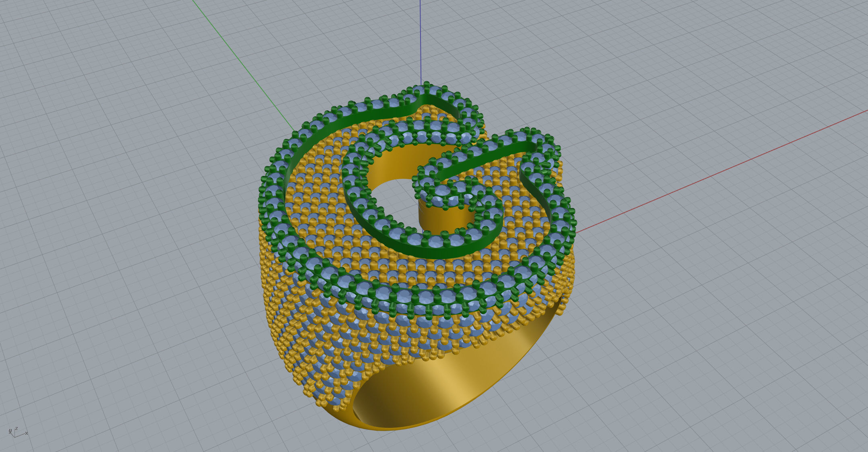Click the world XYZ axes icon

coord(18,432)
